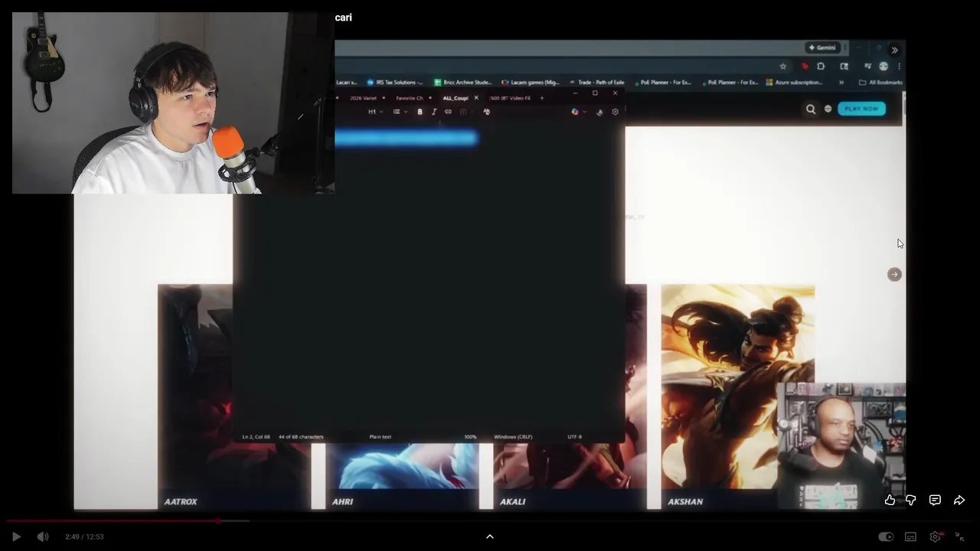Open Copilot dropdown in Notepad

578,112
